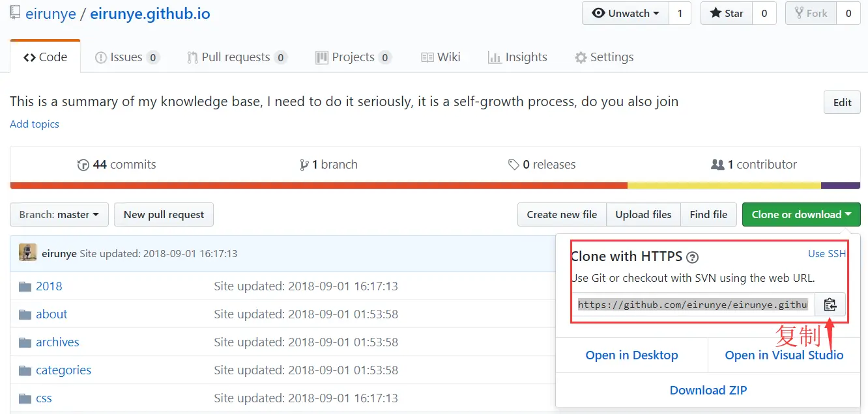Click the people icon next to 1 contributor
Screen dimensions: 868x414
coord(717,165)
